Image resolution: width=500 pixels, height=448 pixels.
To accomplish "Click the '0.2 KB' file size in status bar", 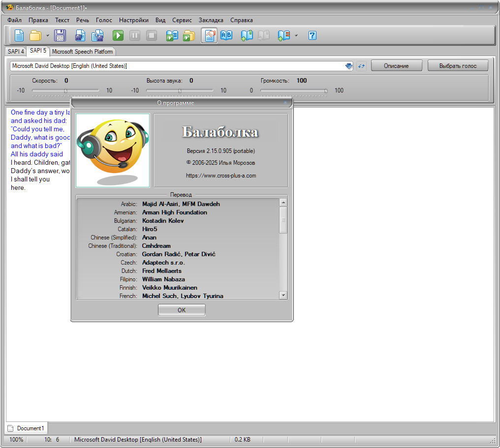I will tap(243, 440).
